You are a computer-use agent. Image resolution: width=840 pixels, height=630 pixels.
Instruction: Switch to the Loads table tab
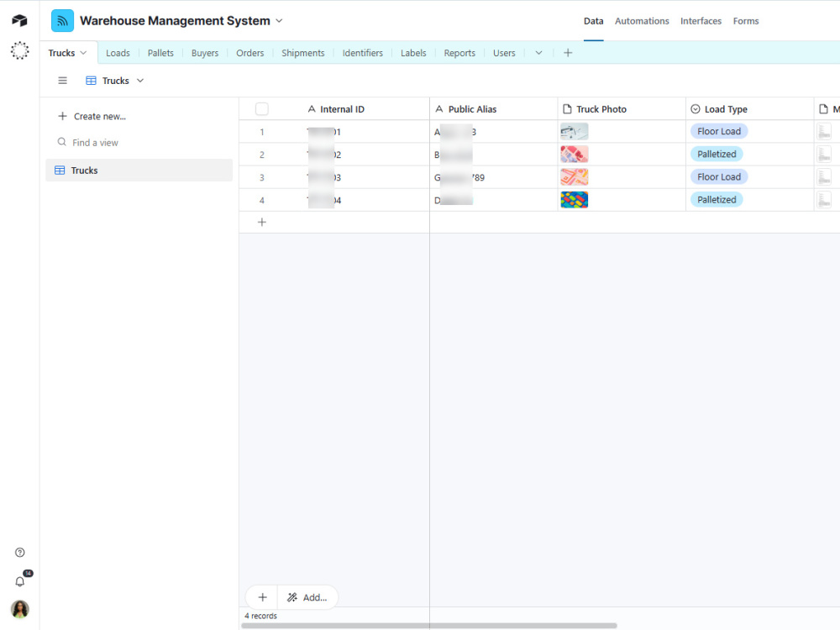click(118, 53)
